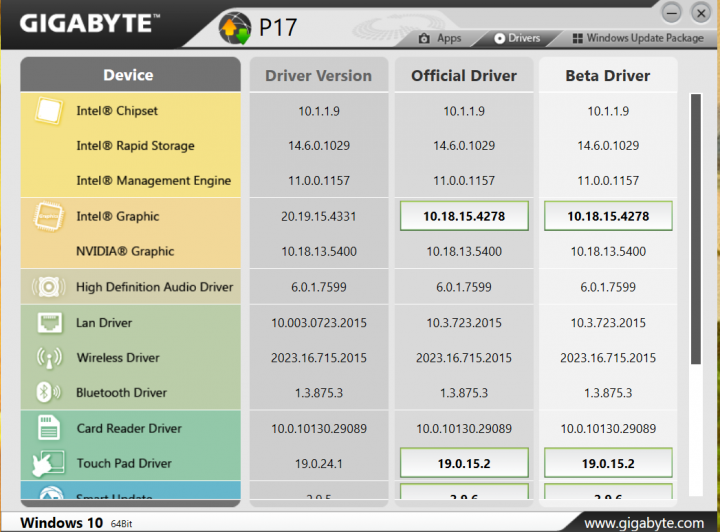Select the Intel® Rapid Storage device label
Image resolution: width=720 pixels, height=532 pixels.
[135, 146]
